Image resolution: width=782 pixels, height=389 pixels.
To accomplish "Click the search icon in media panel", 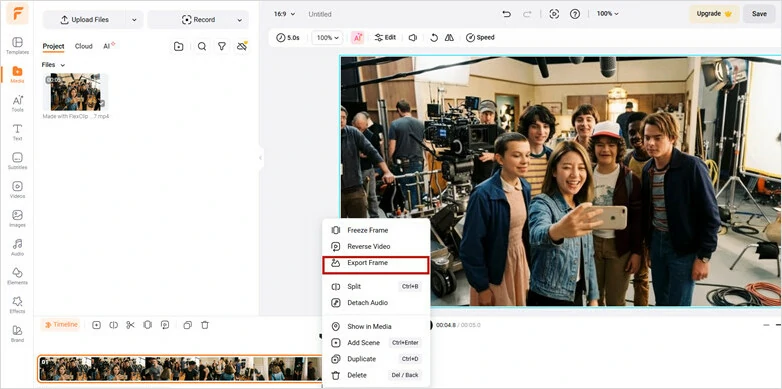I will coord(201,46).
